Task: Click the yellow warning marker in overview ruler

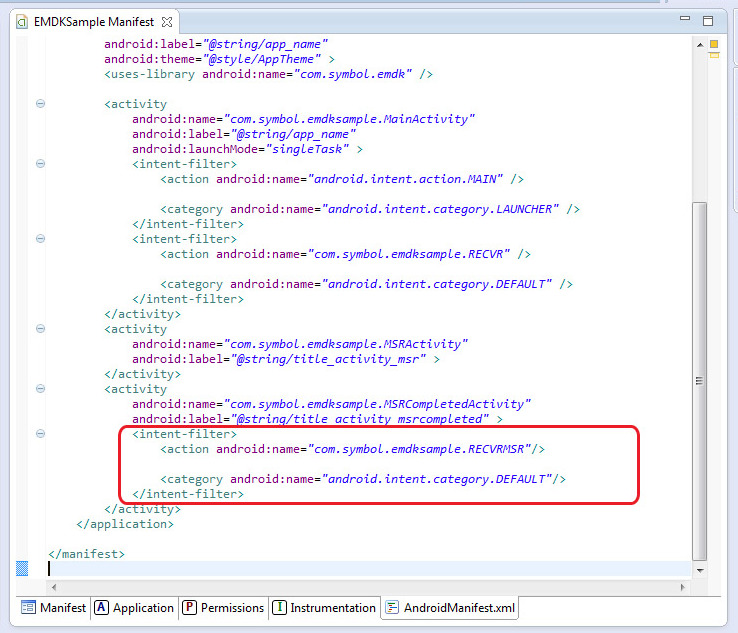Action: (714, 45)
